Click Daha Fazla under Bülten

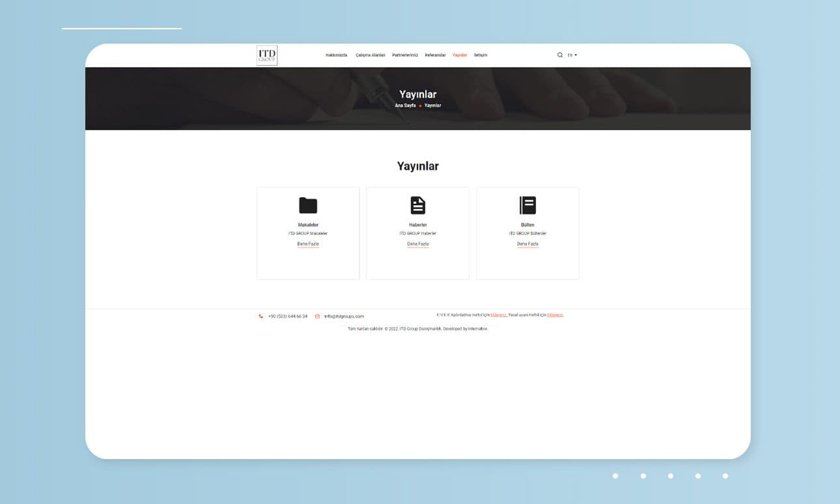click(527, 244)
